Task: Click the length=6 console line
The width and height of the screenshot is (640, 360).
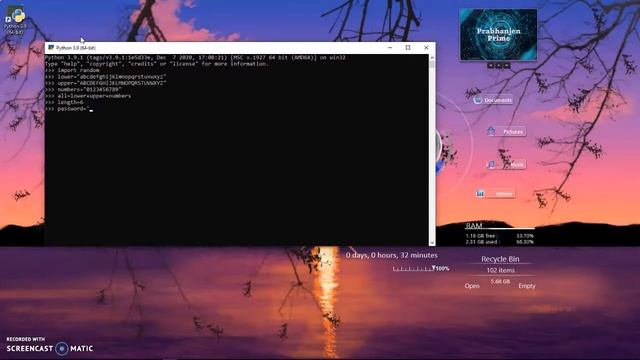Action: pos(64,102)
